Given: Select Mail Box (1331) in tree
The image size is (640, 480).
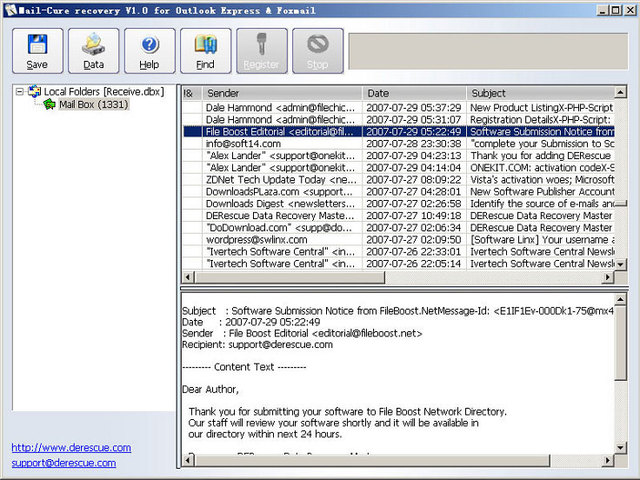Looking at the screenshot, I should (x=93, y=104).
